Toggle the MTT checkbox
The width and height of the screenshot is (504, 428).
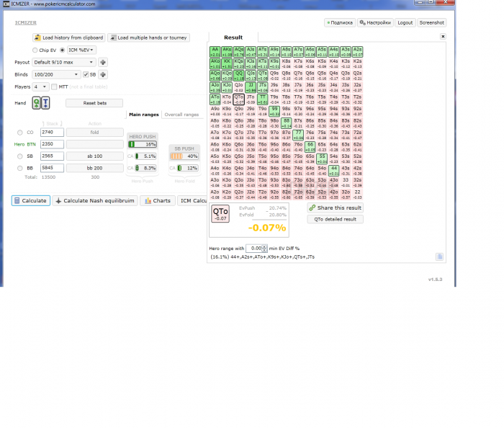point(54,86)
